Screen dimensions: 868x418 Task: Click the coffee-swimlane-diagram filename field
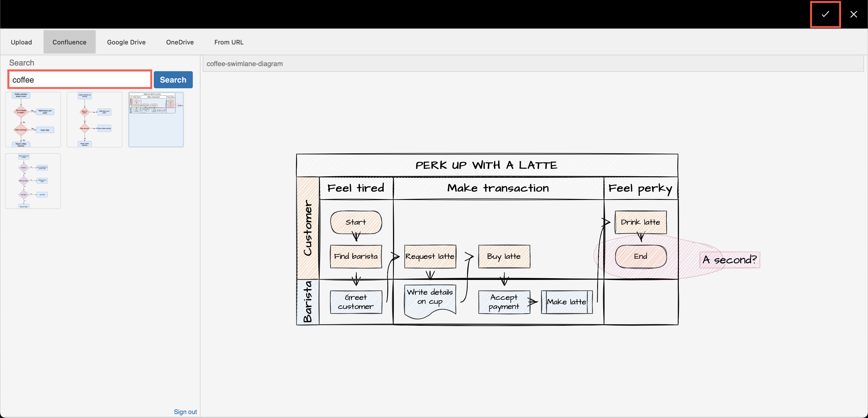click(x=534, y=63)
